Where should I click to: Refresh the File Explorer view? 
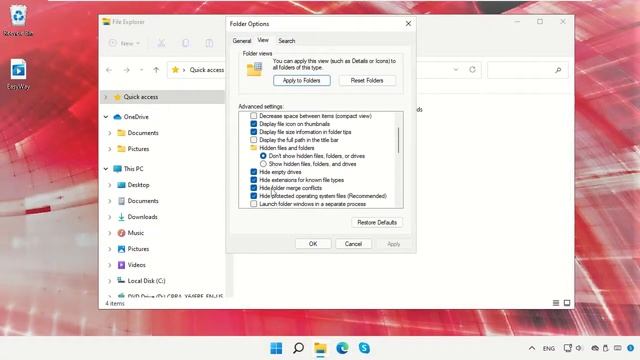pyautogui.click(x=472, y=70)
